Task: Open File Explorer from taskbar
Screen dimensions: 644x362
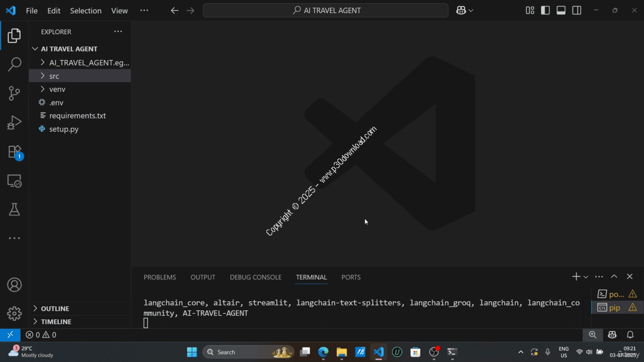Action: click(342, 352)
